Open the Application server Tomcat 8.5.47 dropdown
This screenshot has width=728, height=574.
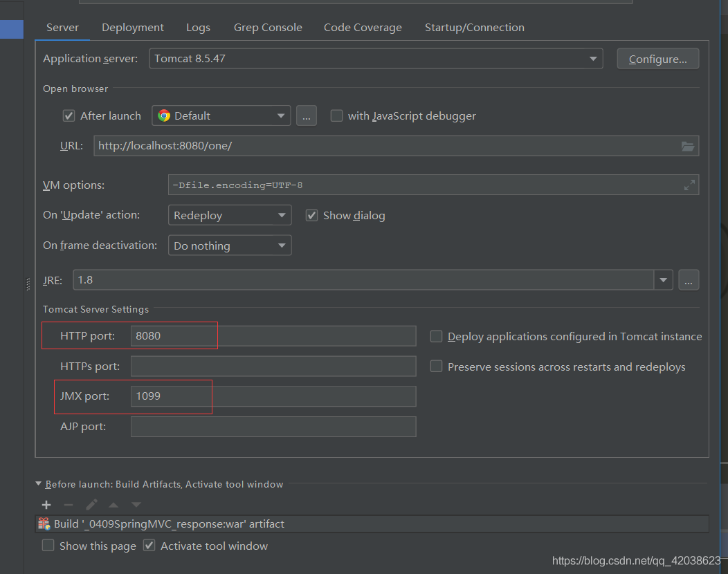376,59
